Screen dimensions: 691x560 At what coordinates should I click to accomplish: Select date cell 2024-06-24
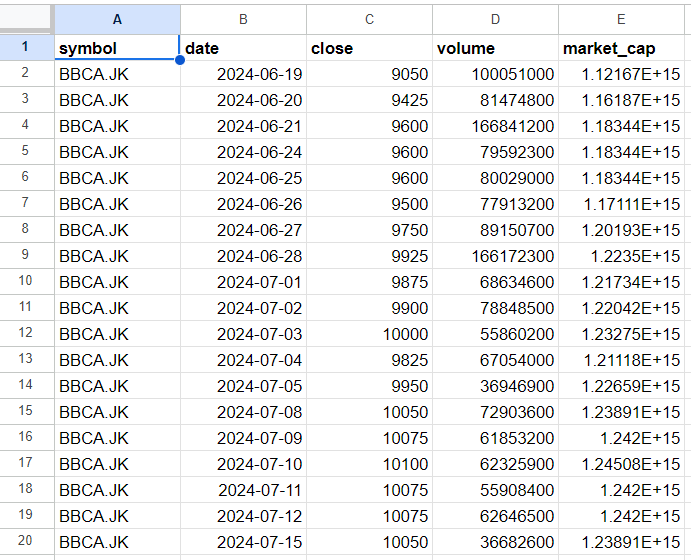pyautogui.click(x=243, y=152)
